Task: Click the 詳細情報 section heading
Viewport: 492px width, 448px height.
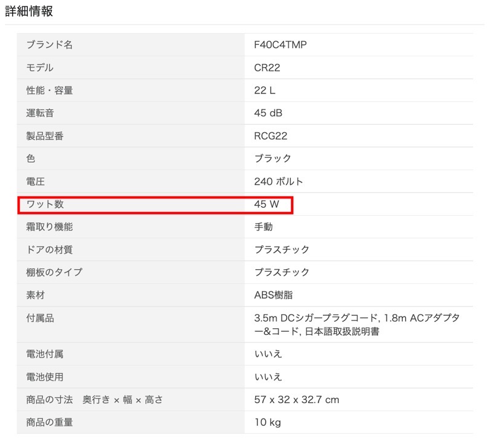Action: (x=30, y=11)
